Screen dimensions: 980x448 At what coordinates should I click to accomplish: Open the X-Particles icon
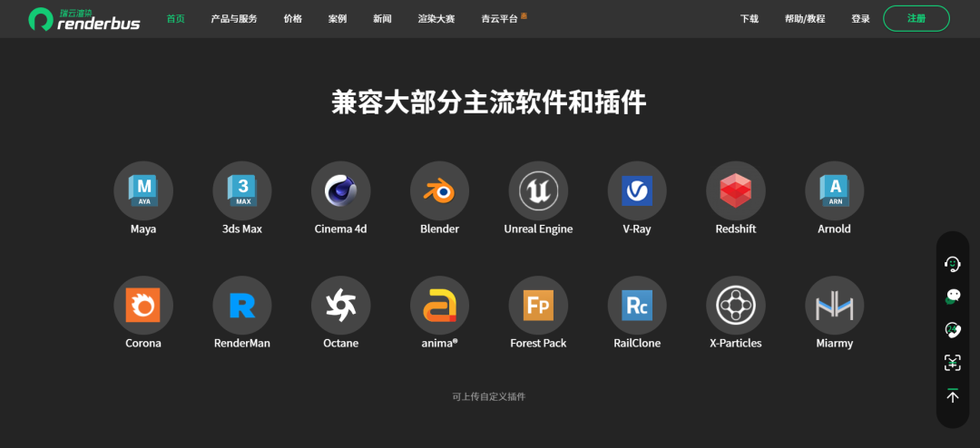point(735,305)
